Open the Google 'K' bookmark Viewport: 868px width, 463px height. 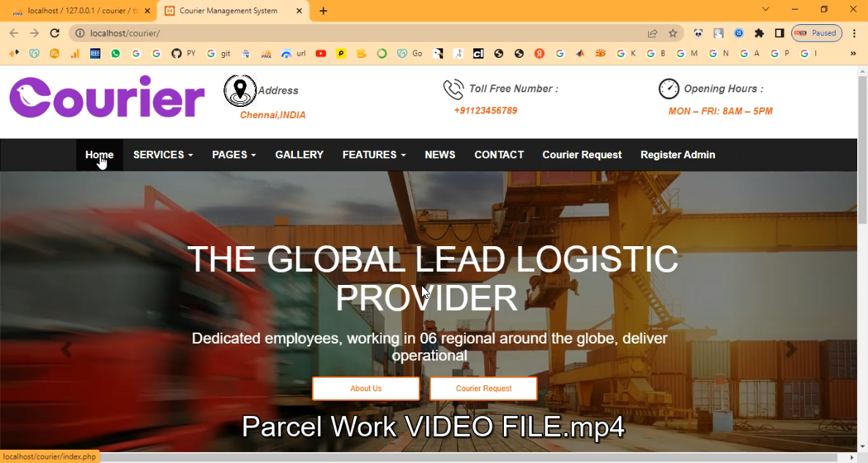[x=626, y=53]
